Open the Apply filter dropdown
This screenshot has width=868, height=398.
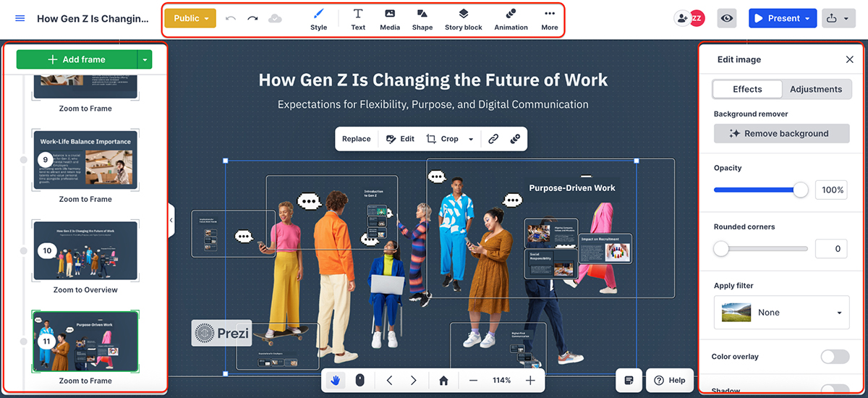pyautogui.click(x=781, y=313)
